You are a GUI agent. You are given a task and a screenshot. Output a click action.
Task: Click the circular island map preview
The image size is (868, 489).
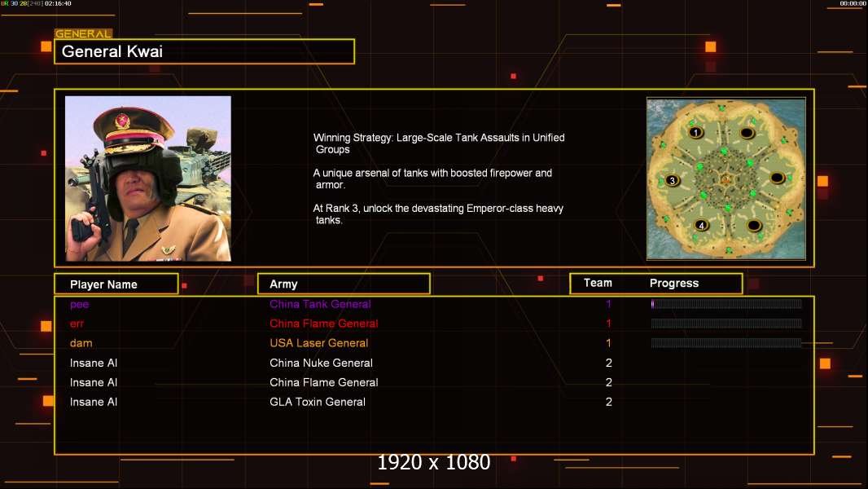pos(726,178)
